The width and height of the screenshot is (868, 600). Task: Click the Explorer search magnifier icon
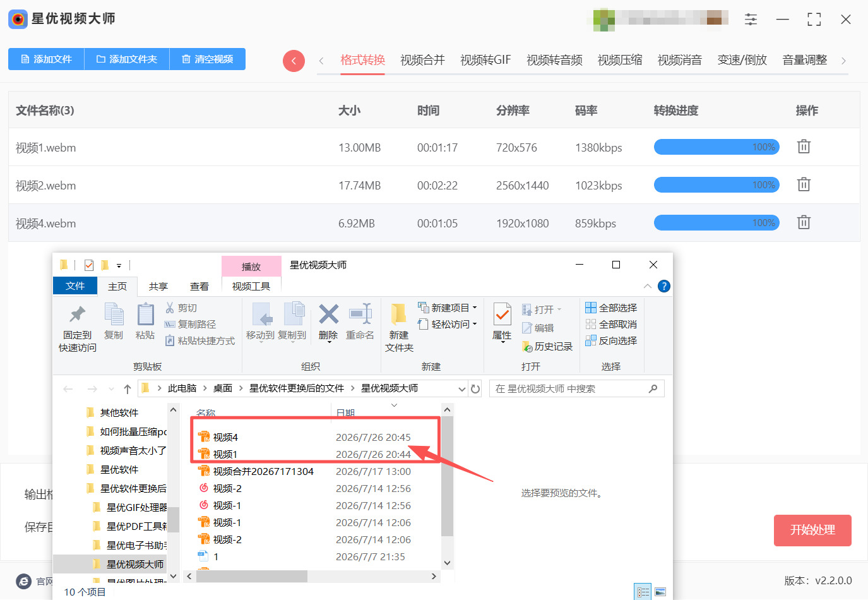coord(653,388)
